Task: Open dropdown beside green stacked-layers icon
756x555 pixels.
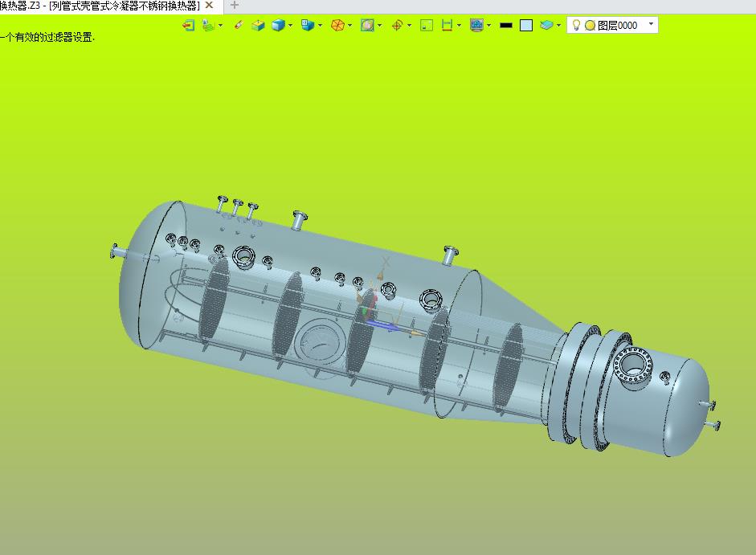Action: (x=221, y=25)
